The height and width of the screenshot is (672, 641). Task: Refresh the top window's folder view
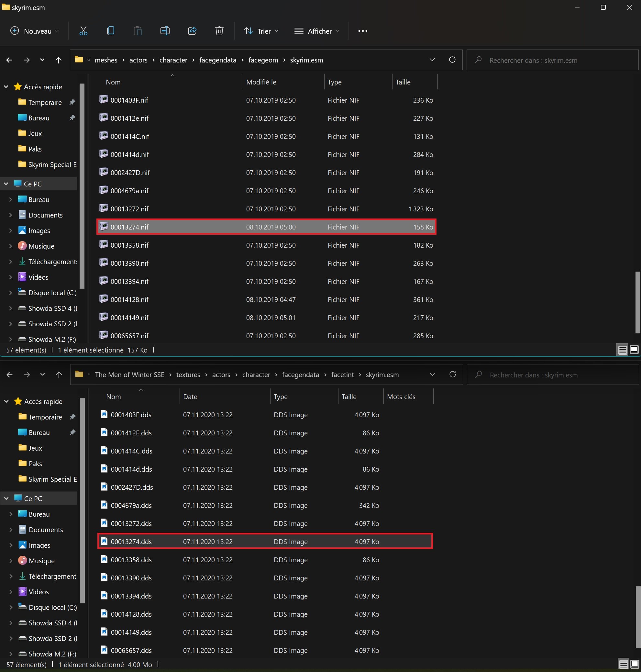[452, 60]
